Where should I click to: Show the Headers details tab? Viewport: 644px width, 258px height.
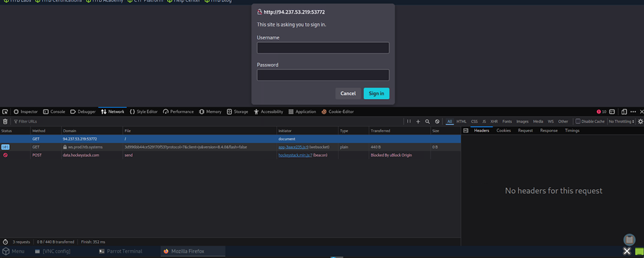coord(482,131)
